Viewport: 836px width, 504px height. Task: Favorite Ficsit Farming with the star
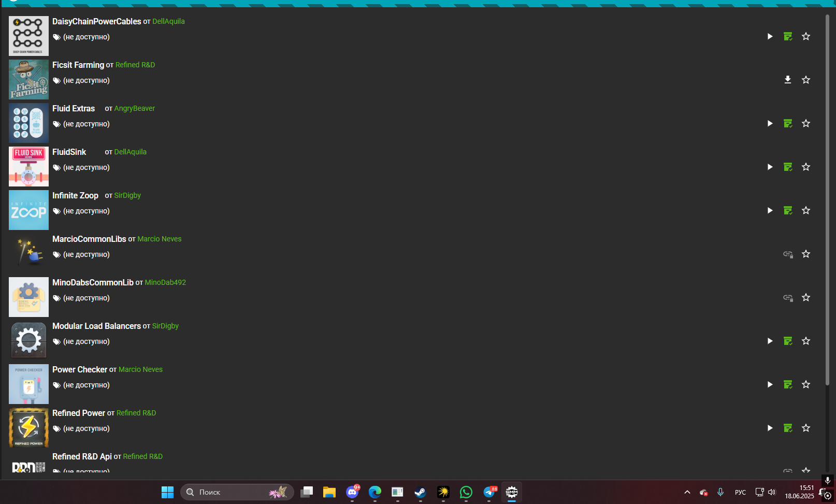coord(806,80)
